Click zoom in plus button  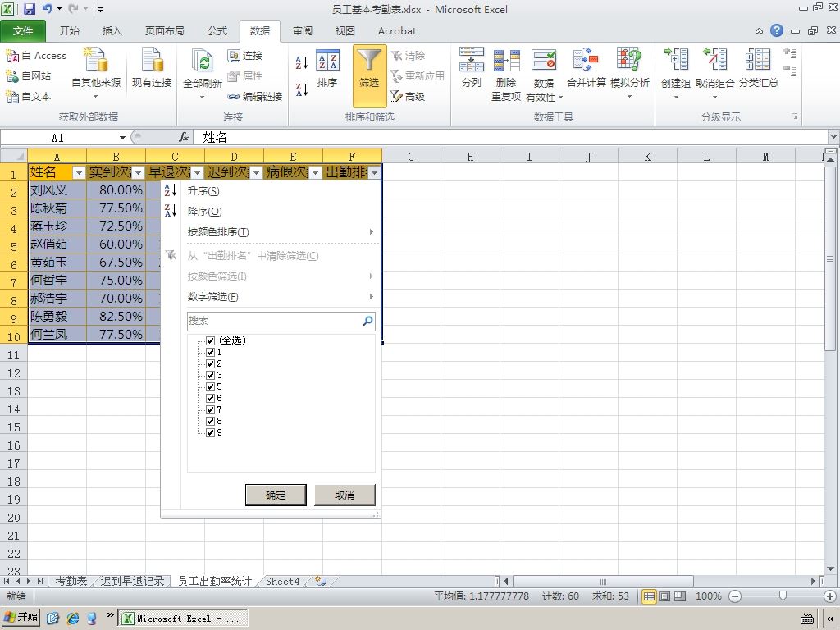(830, 596)
